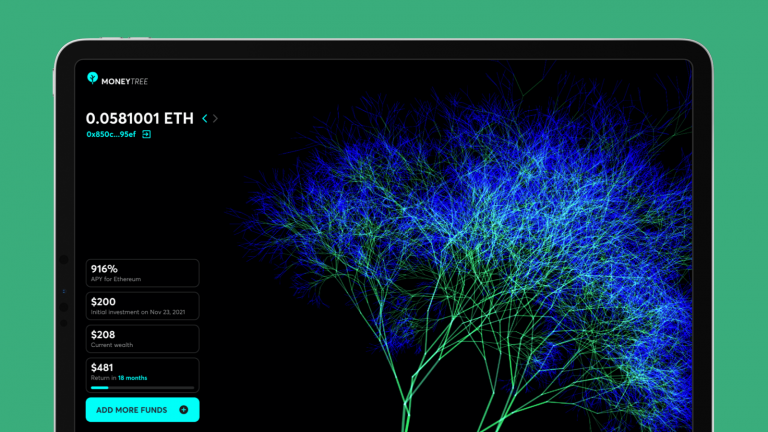Click the 0.0581001 ETH balance
Image resolution: width=768 pixels, height=432 pixels.
pyautogui.click(x=140, y=118)
